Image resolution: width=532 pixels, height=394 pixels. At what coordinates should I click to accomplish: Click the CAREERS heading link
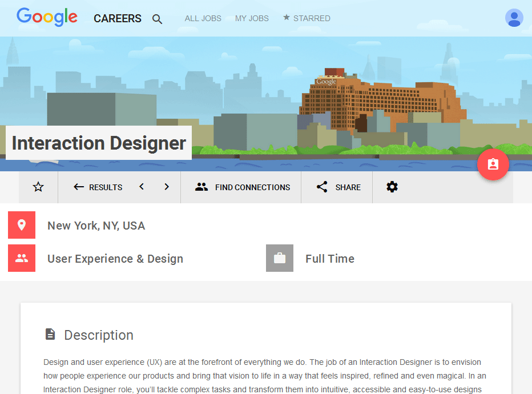[x=118, y=18]
